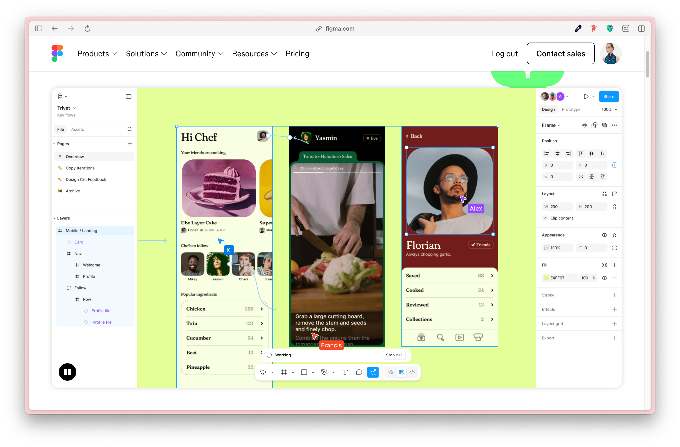Select the Copy Iterations page
The height and width of the screenshot is (447, 680).
click(95, 168)
